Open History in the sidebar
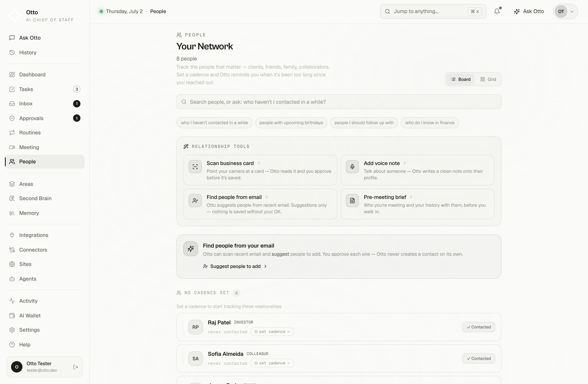 (45, 52)
